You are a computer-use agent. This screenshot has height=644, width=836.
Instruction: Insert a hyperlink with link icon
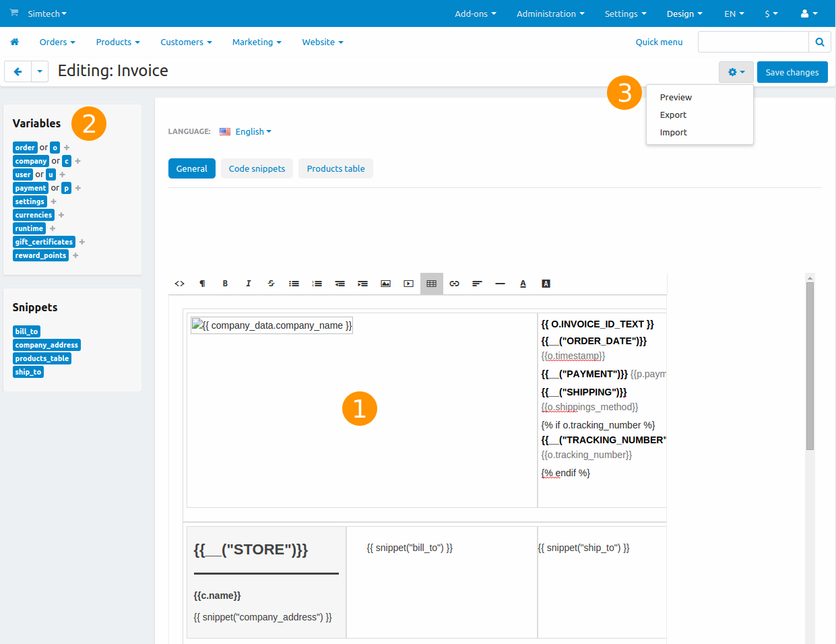(x=454, y=284)
